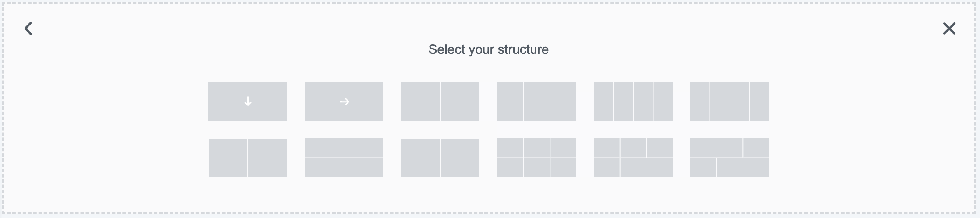Click the back chevron arrow
Screen dimensions: 980x218
[x=28, y=29]
